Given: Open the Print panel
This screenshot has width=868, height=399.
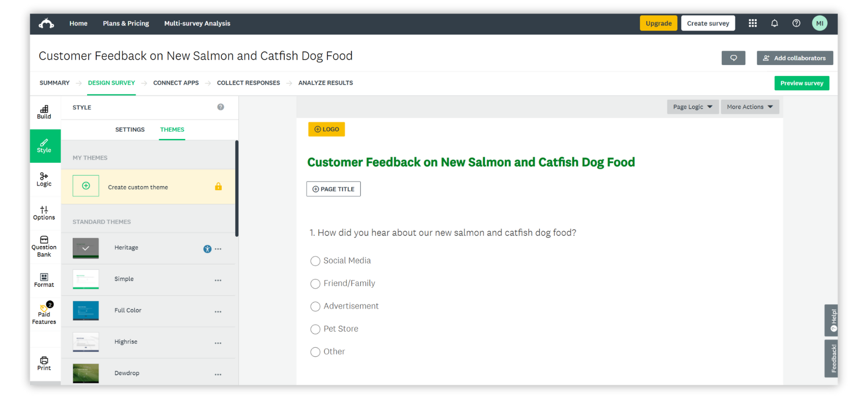Looking at the screenshot, I should [x=44, y=363].
